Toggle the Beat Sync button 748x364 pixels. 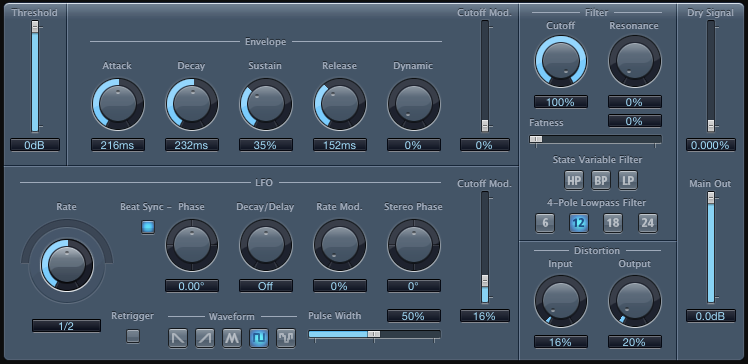(x=148, y=227)
